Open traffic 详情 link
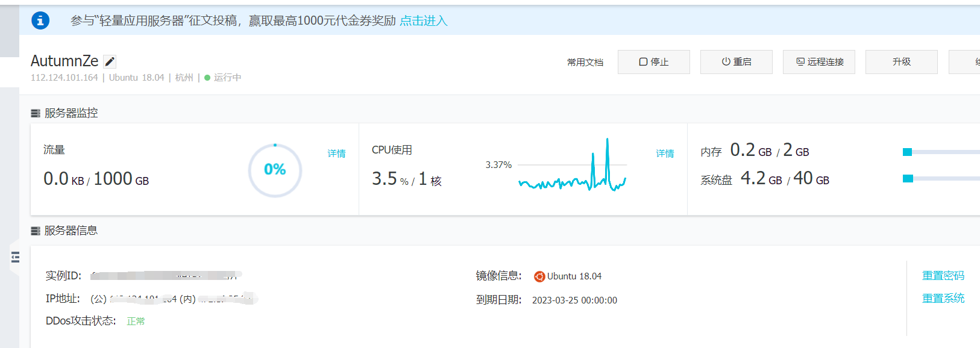980x348 pixels. (x=336, y=154)
